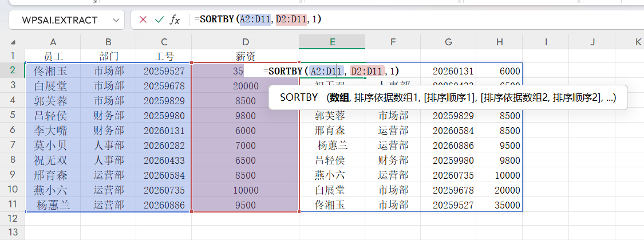
Task: Click inside the formula bar text
Action: click(258, 19)
